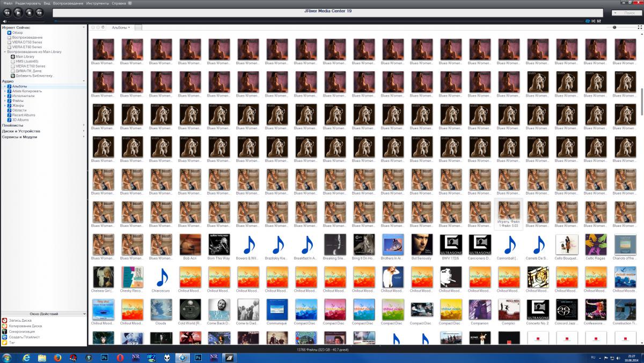Image resolution: width=644 pixels, height=363 pixels.
Task: Collapse the Играет Сейчас section
Action: pos(84,27)
